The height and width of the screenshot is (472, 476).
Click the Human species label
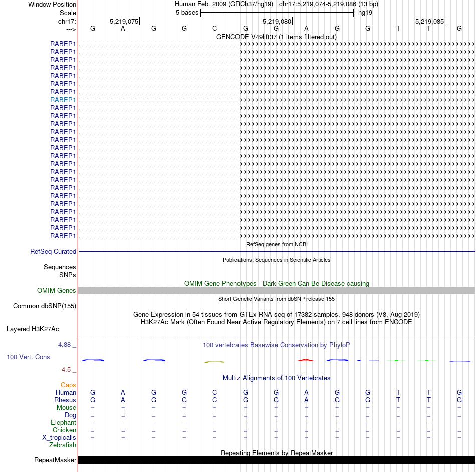click(66, 393)
